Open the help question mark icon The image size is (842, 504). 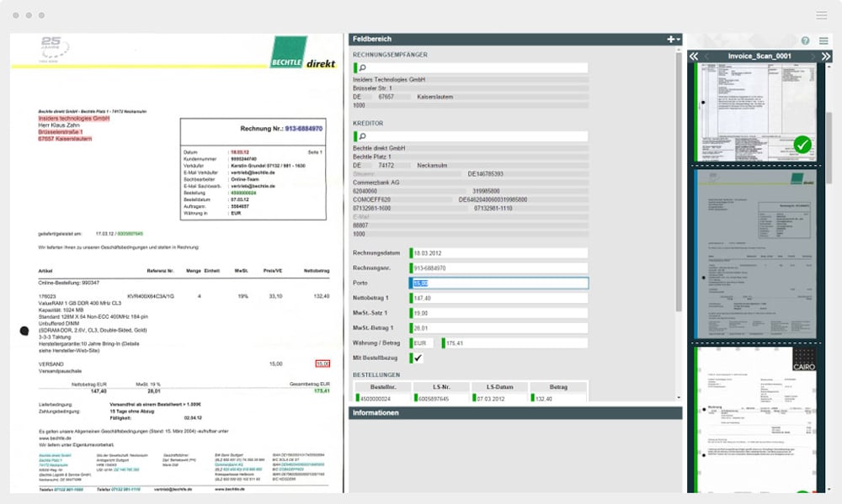point(805,40)
